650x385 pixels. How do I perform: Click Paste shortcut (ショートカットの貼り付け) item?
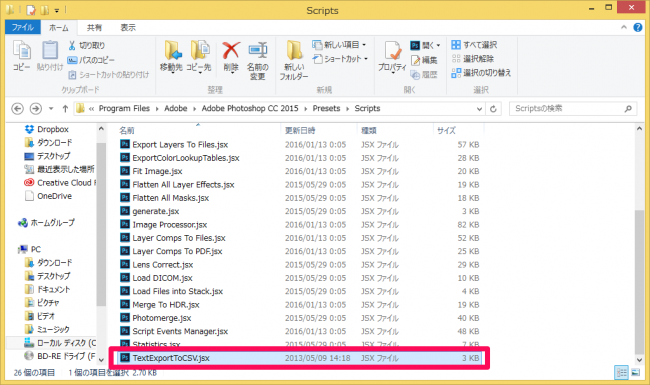pos(109,75)
